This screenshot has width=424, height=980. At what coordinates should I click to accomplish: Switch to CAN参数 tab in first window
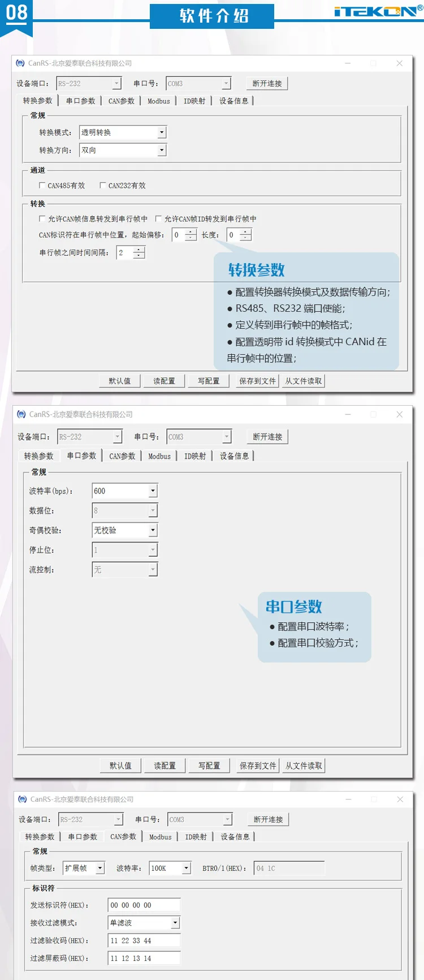click(122, 101)
